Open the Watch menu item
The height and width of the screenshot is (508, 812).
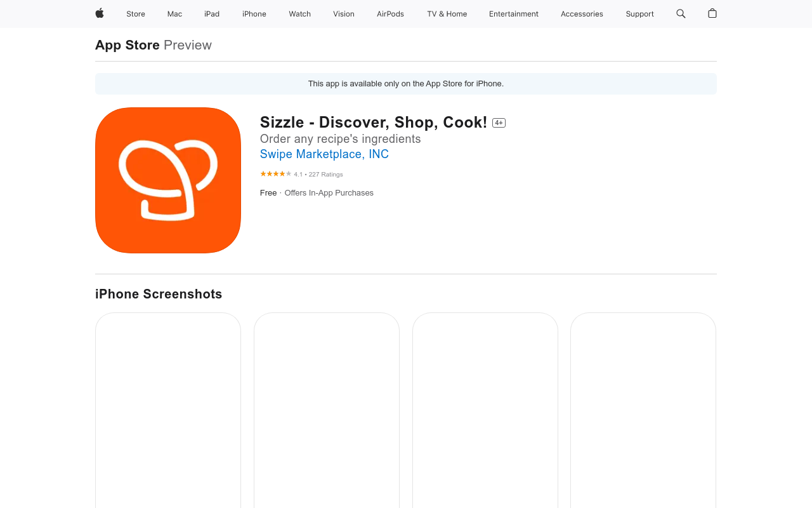[300, 14]
